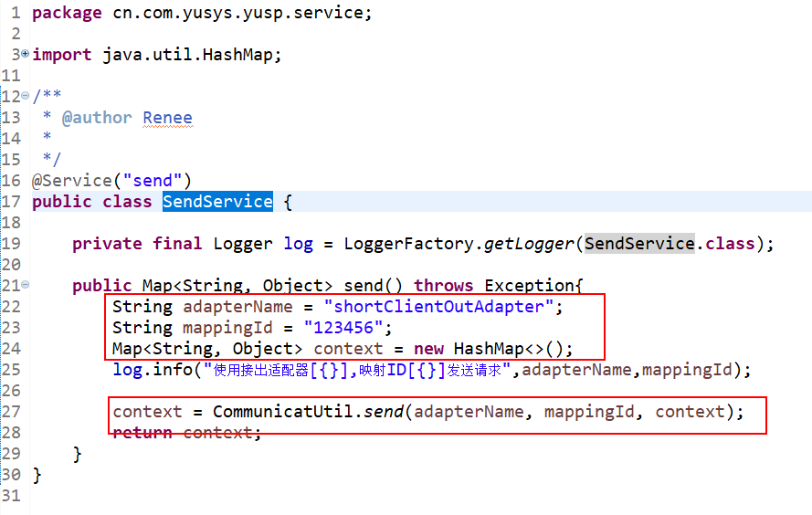Collapse the send() method at line 21
The image size is (812, 515).
click(x=26, y=286)
